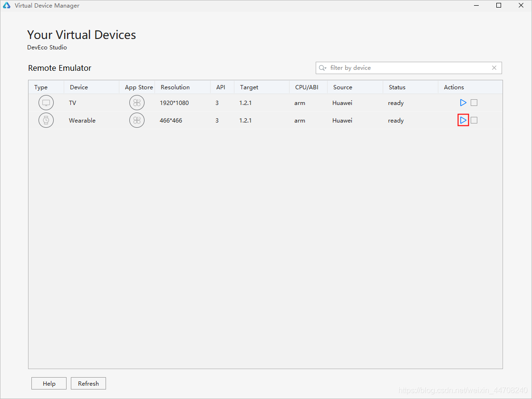Start the TV emulator with play icon
The width and height of the screenshot is (532, 399).
(x=463, y=103)
